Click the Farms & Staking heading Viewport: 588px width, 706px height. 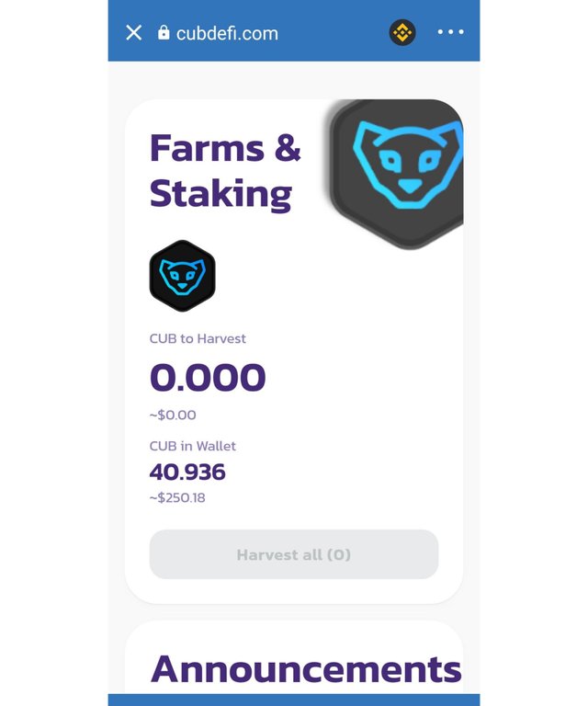(x=225, y=170)
